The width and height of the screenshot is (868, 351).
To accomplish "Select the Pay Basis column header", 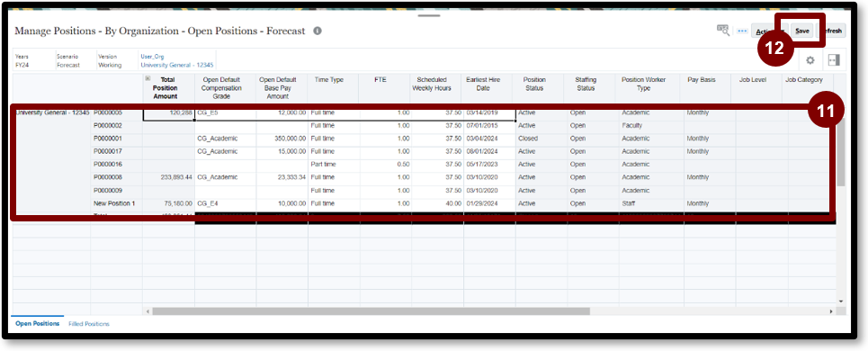I will click(705, 87).
